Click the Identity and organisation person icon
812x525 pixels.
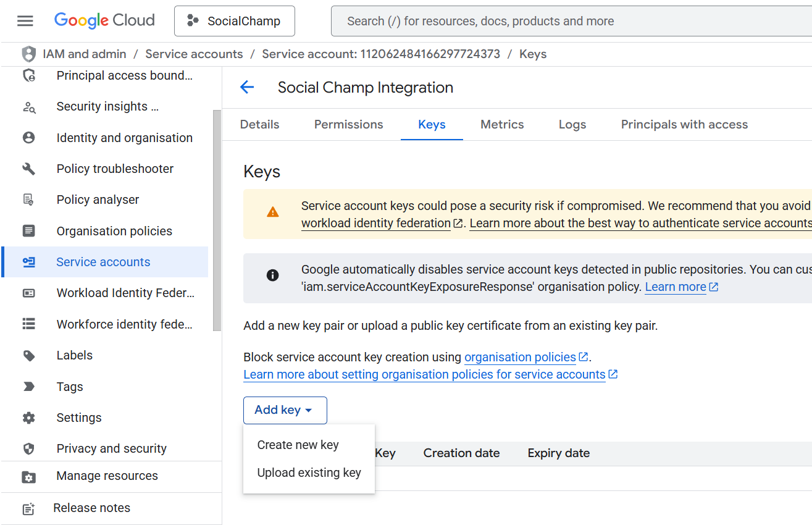click(28, 138)
